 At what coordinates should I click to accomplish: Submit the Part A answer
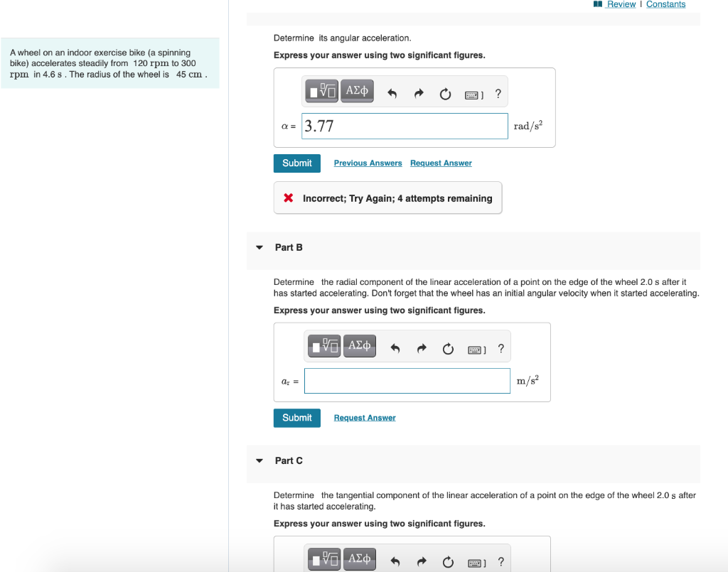[x=296, y=163]
